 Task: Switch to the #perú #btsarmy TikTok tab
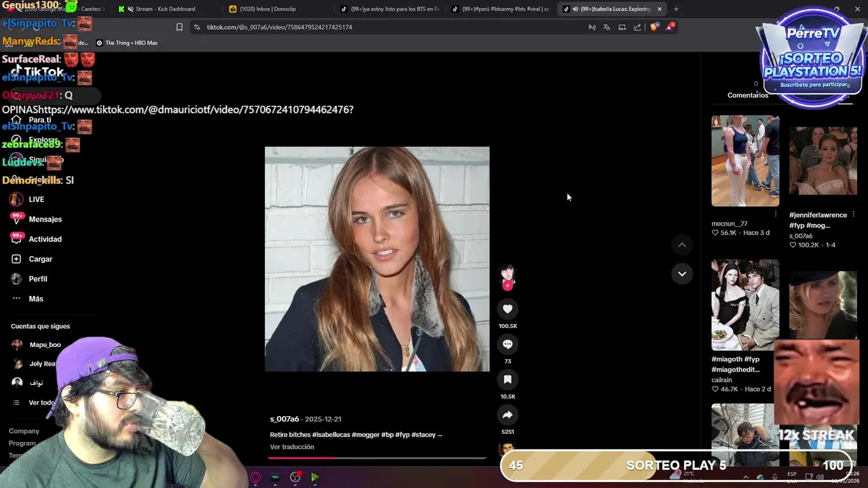pyautogui.click(x=500, y=9)
